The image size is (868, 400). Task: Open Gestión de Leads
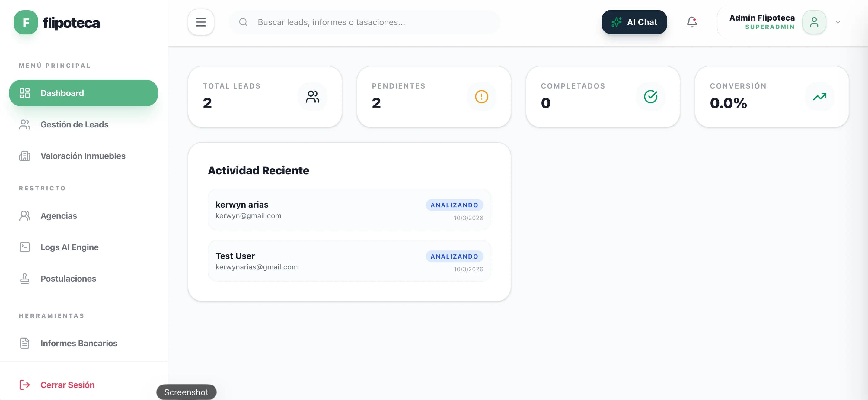coord(84,125)
